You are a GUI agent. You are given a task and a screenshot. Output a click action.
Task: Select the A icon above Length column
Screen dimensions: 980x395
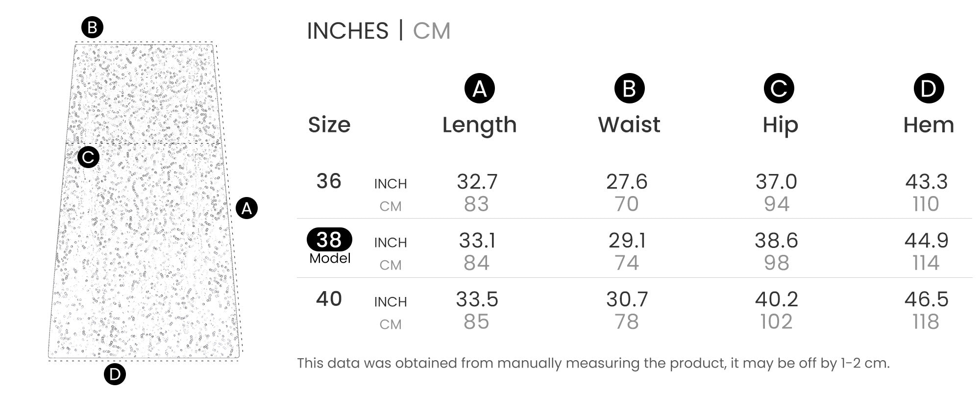coord(479,89)
